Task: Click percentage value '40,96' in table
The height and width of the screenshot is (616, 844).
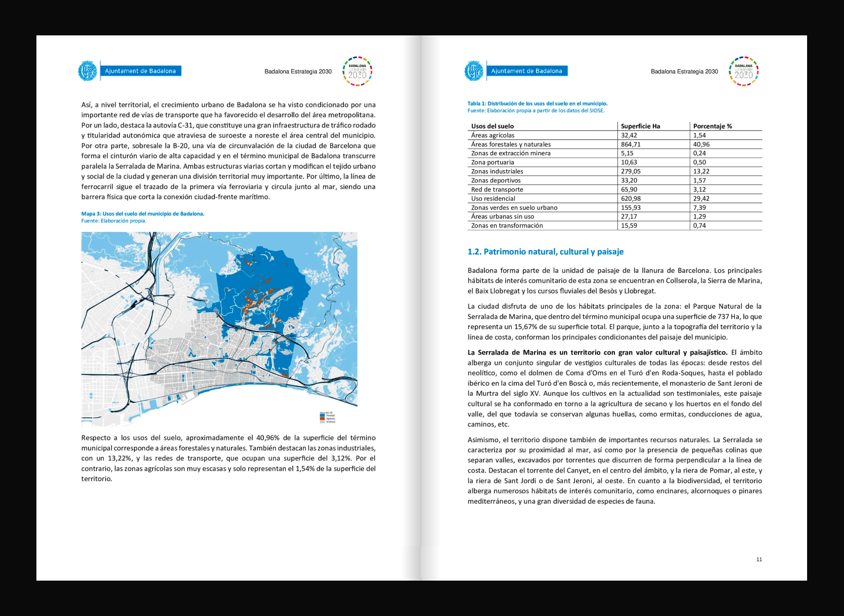Action: pyautogui.click(x=701, y=145)
